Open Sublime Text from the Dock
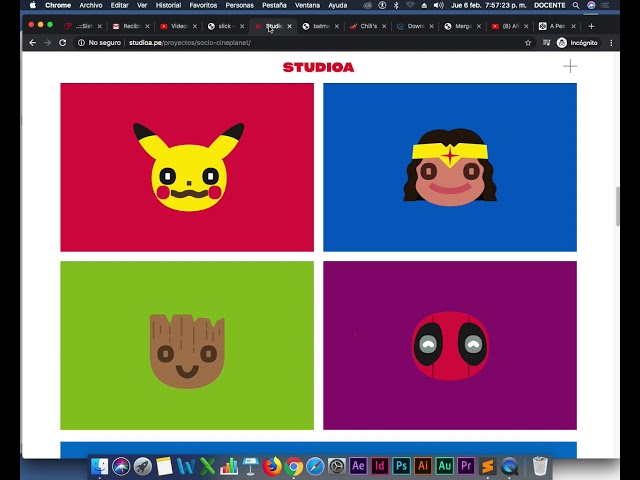The width and height of the screenshot is (640, 480). pos(488,466)
